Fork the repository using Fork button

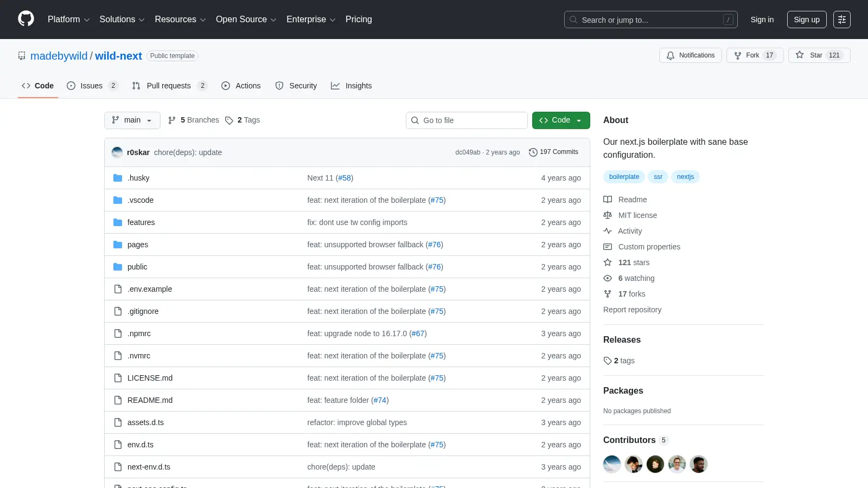pos(755,55)
